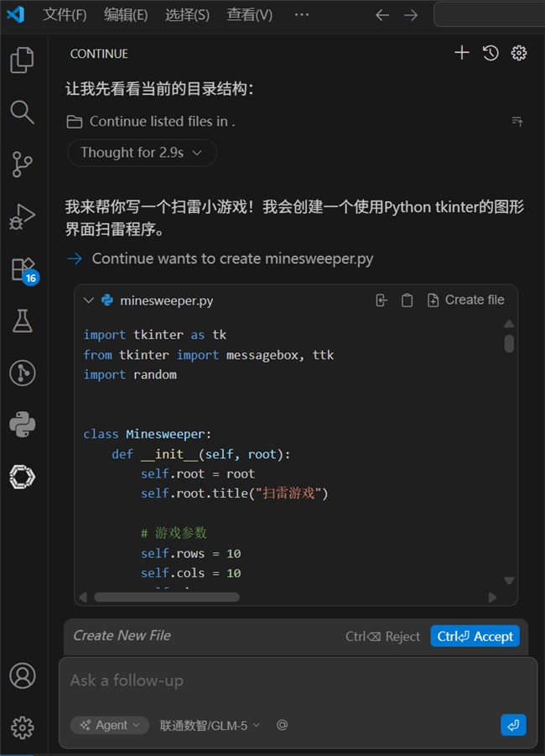
Task: Start a new Continue session with plus
Action: [x=462, y=53]
